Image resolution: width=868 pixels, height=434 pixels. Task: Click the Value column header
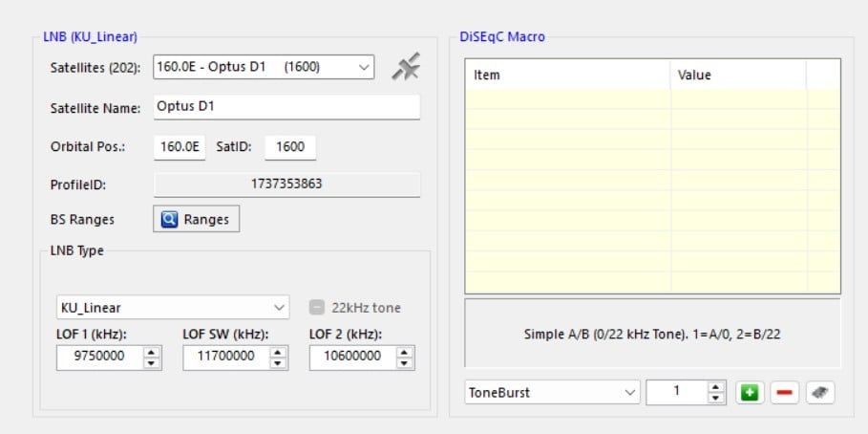pos(738,75)
